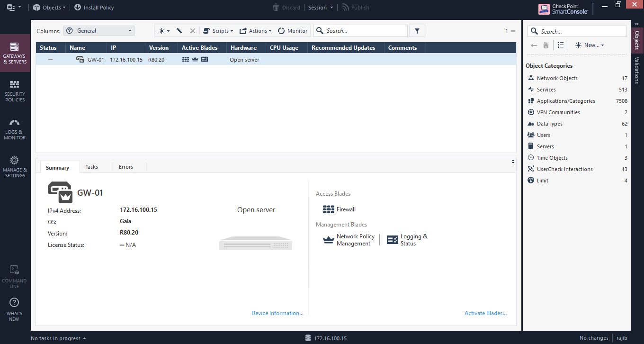The image size is (644, 344).
Task: Refresh status with the Monitor icon
Action: 292,30
